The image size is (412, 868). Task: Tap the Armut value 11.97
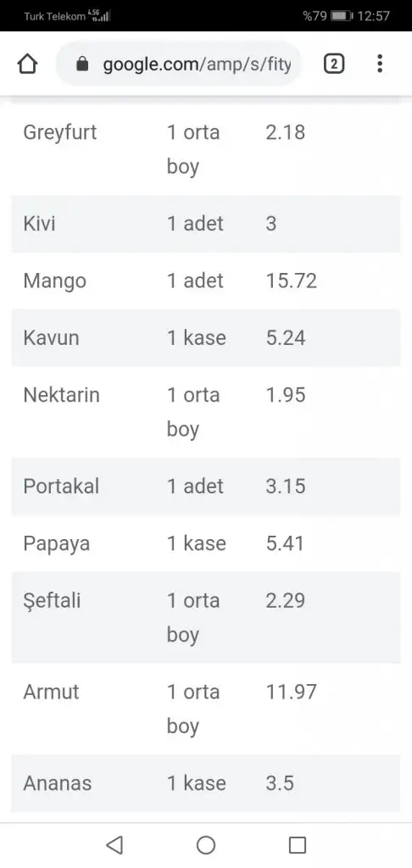(292, 692)
